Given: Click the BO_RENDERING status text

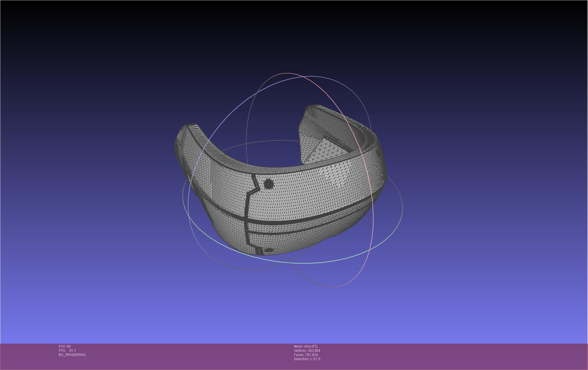Looking at the screenshot, I should pos(72,355).
